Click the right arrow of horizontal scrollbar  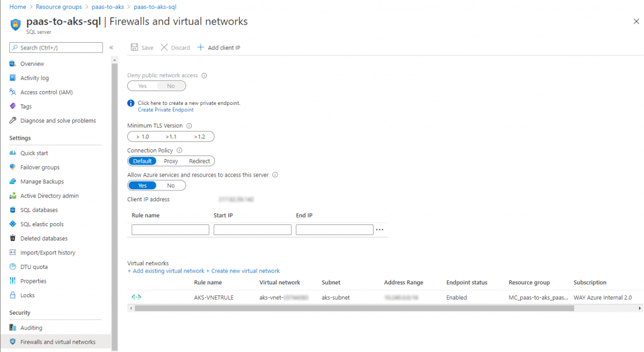(640, 308)
